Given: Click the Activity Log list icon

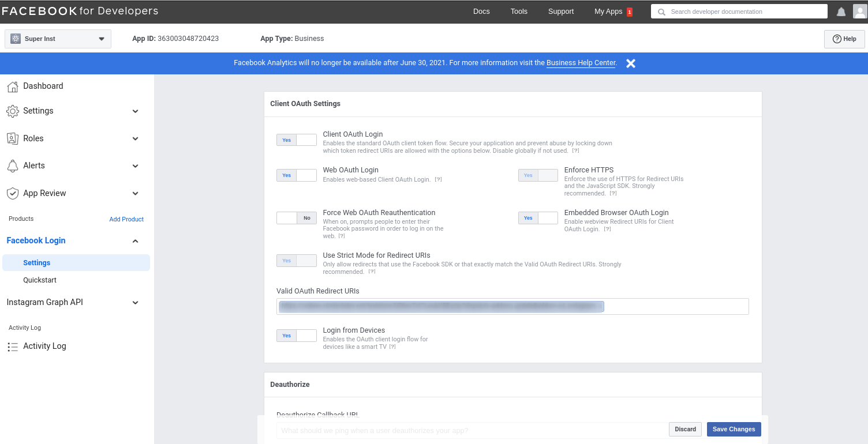Looking at the screenshot, I should 12,347.
